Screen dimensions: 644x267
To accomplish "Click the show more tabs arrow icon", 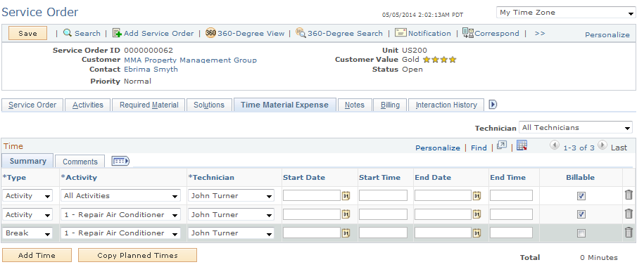I will click(x=493, y=105).
